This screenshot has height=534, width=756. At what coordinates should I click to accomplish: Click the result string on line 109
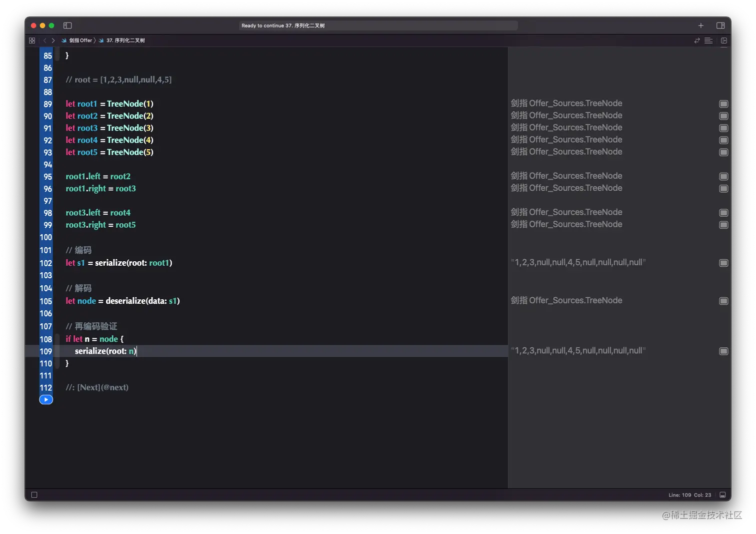pyautogui.click(x=578, y=350)
